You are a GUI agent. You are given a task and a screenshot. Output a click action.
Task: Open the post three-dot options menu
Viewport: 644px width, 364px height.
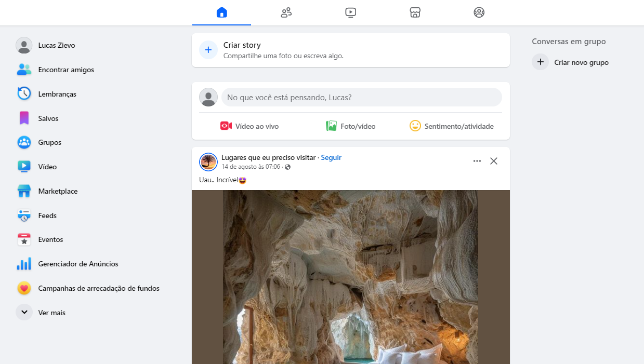click(x=477, y=161)
